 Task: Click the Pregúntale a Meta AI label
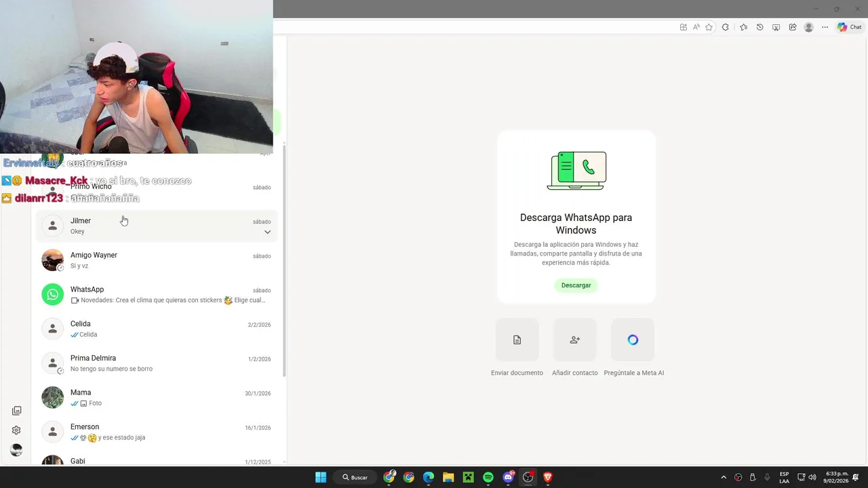633,373
